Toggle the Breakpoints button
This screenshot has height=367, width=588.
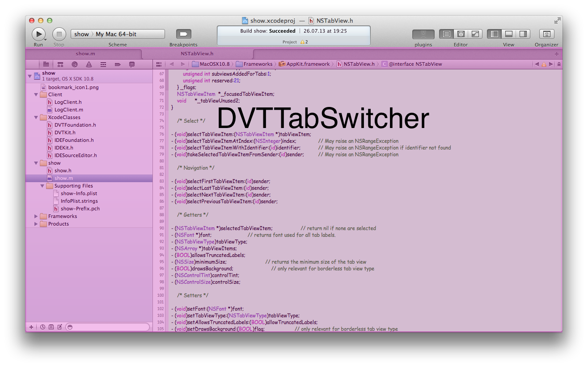pos(183,34)
